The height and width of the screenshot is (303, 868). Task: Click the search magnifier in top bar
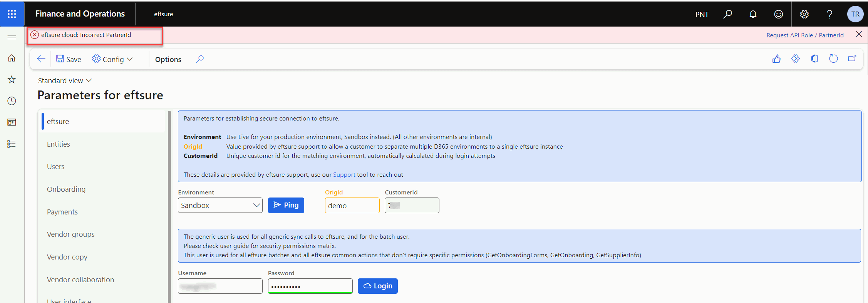tap(727, 14)
